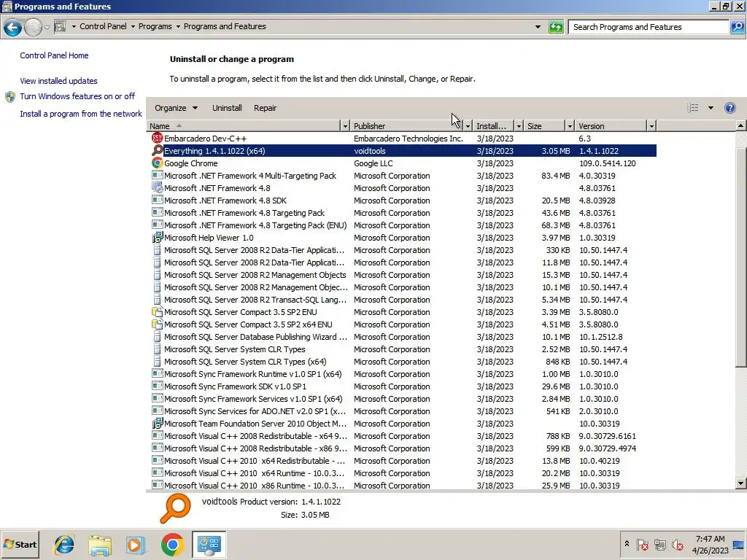Click the Action Center flag tray icon
This screenshot has height=560, width=747.
pyautogui.click(x=642, y=544)
